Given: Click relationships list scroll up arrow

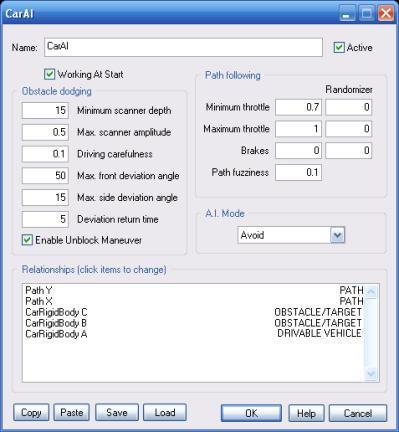Looking at the screenshot, I should tap(371, 292).
